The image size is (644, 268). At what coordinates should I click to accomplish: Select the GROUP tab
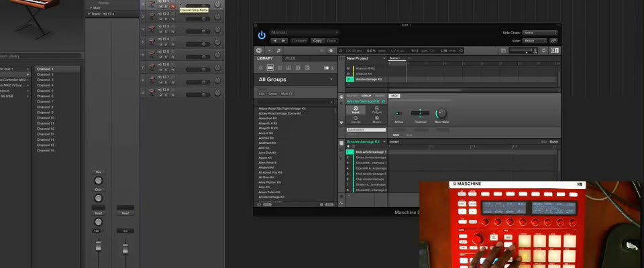366,96
